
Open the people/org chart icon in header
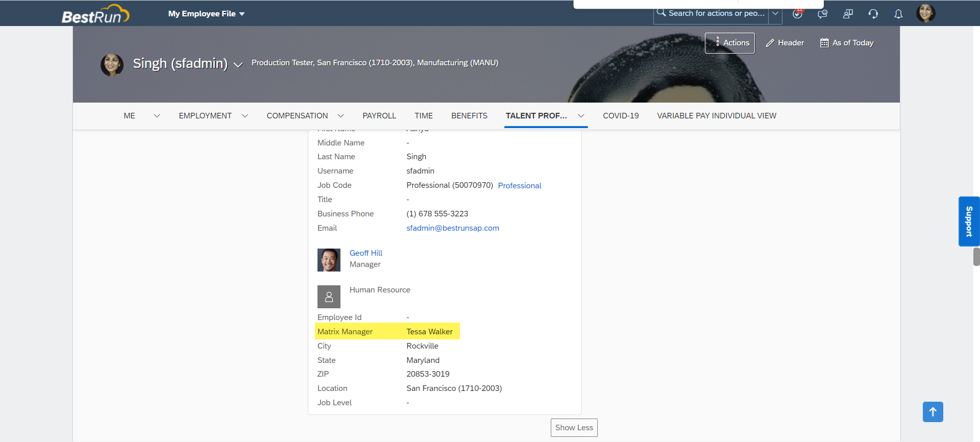pos(848,14)
